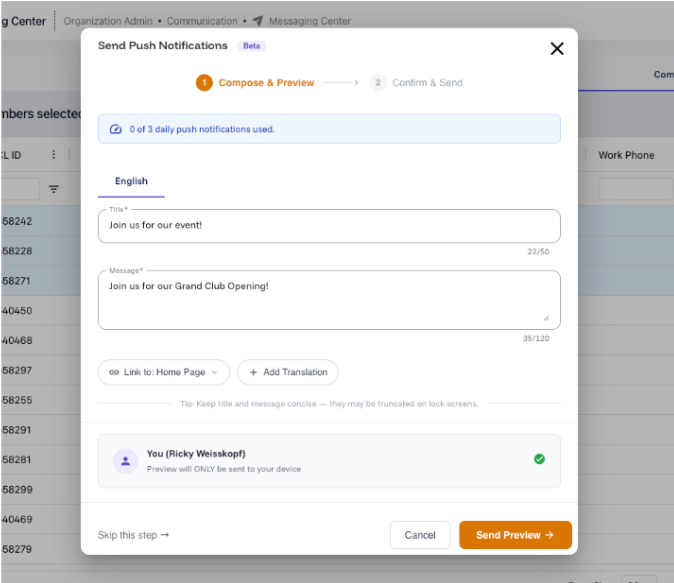Select table row 58255
Screen dimensions: 674x583
[40, 400]
